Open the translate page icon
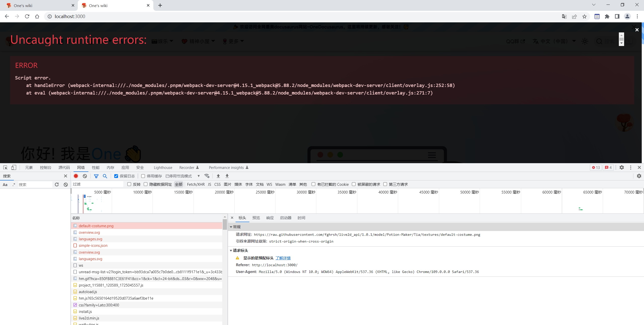 pyautogui.click(x=564, y=17)
